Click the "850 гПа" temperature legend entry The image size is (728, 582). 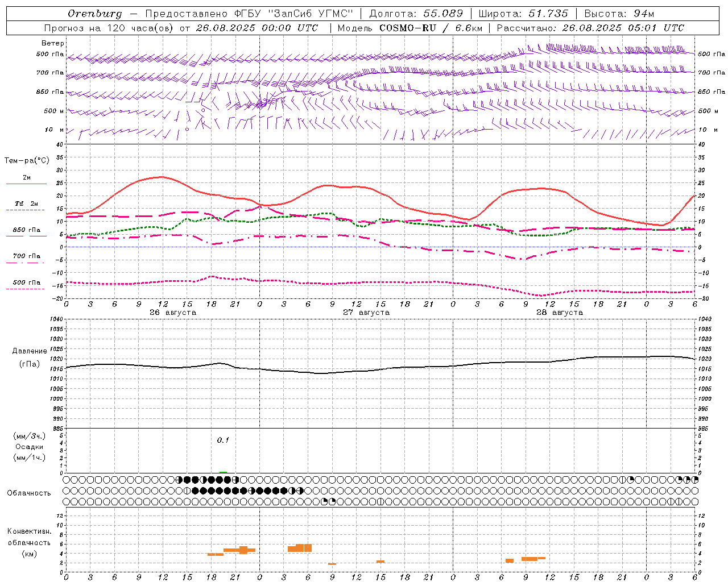tap(26, 230)
